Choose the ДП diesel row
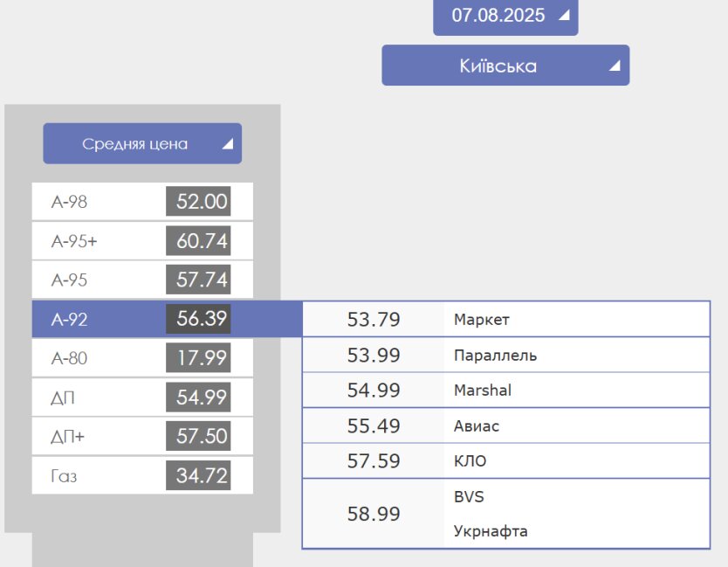This screenshot has height=567, width=728. click(142, 398)
